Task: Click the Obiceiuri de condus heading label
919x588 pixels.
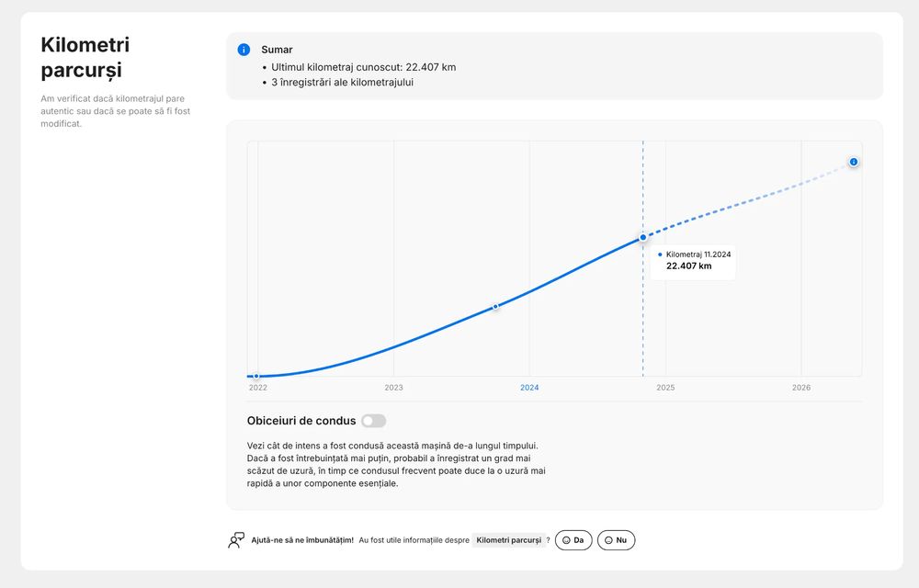Action: [301, 421]
